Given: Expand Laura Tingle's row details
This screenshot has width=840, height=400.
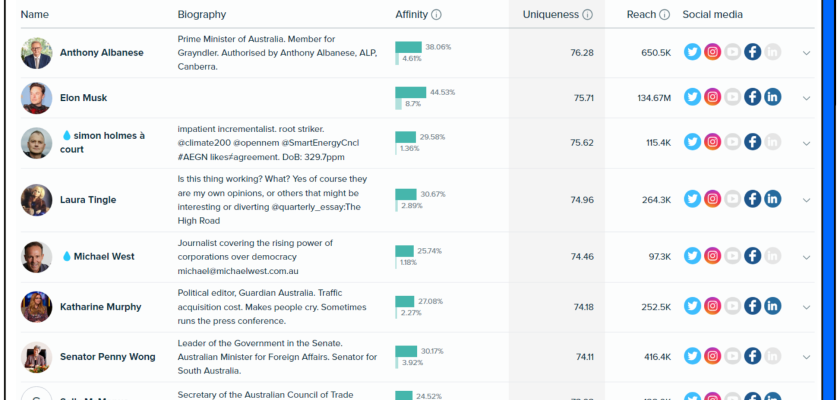Looking at the screenshot, I should click(x=806, y=200).
